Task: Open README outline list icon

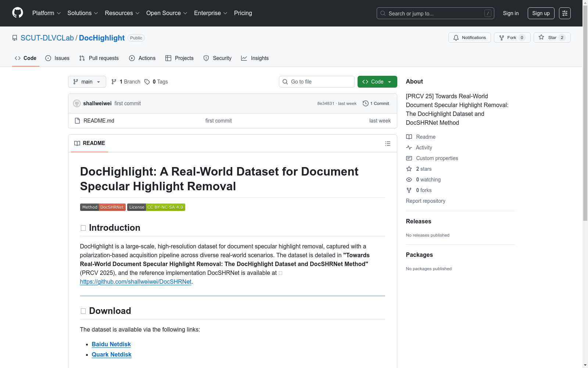Action: click(x=388, y=144)
